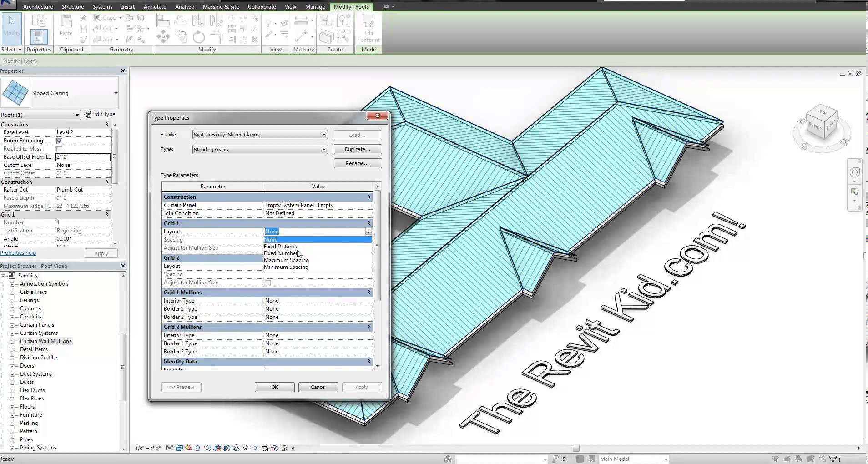Choose Fixed Distance layout option
Image resolution: width=868 pixels, height=464 pixels.
[281, 247]
